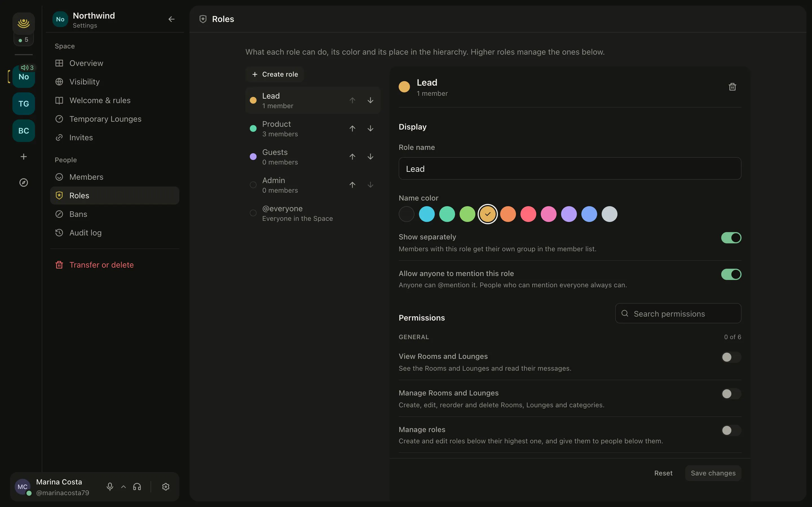Click Save changes button
The width and height of the screenshot is (812, 507).
point(713,473)
